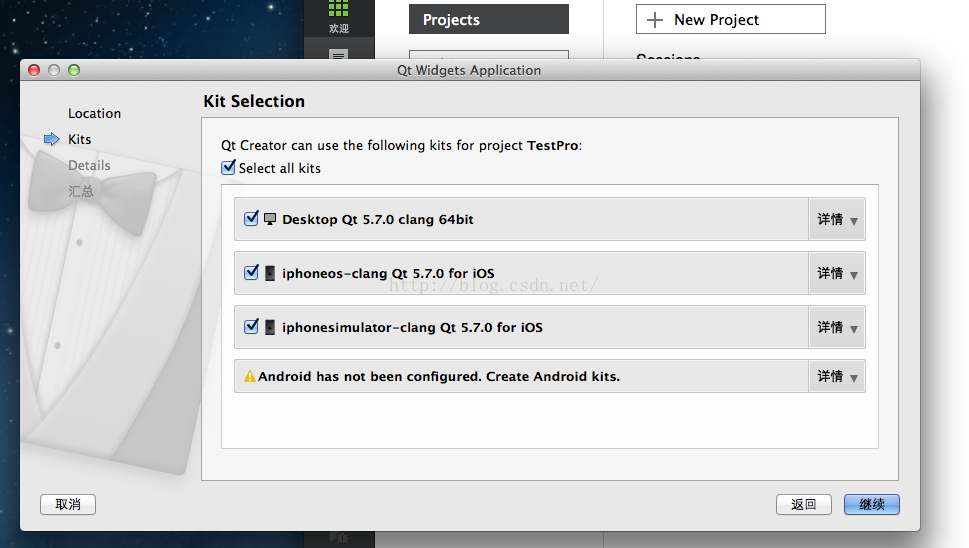Click the Android warning triangle icon
Screen dimensions: 969x548
[x=250, y=376]
